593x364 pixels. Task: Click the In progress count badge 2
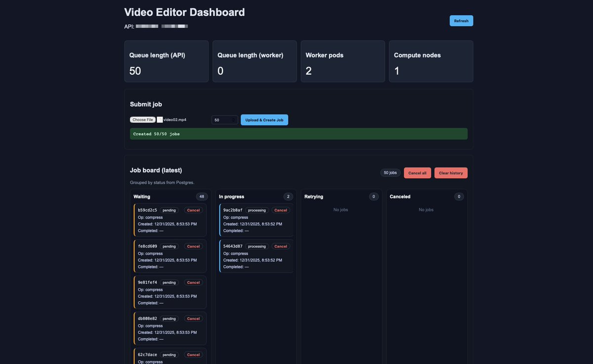[x=288, y=197]
